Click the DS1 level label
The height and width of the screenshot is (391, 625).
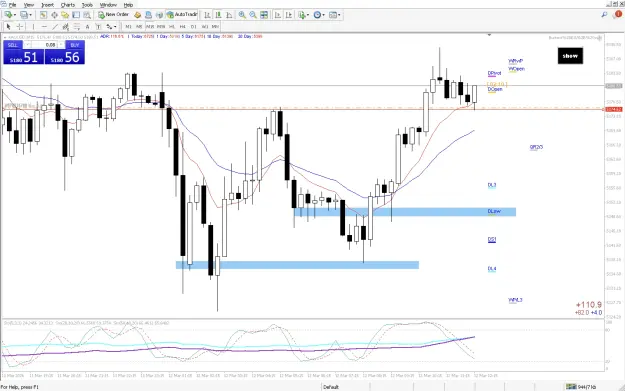point(492,240)
